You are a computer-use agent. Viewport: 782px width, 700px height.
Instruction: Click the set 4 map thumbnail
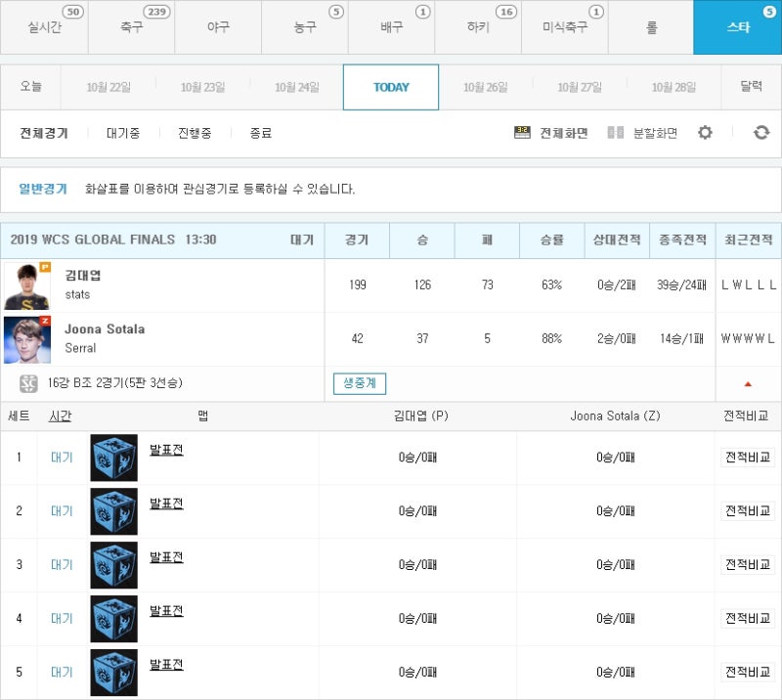coord(113,619)
